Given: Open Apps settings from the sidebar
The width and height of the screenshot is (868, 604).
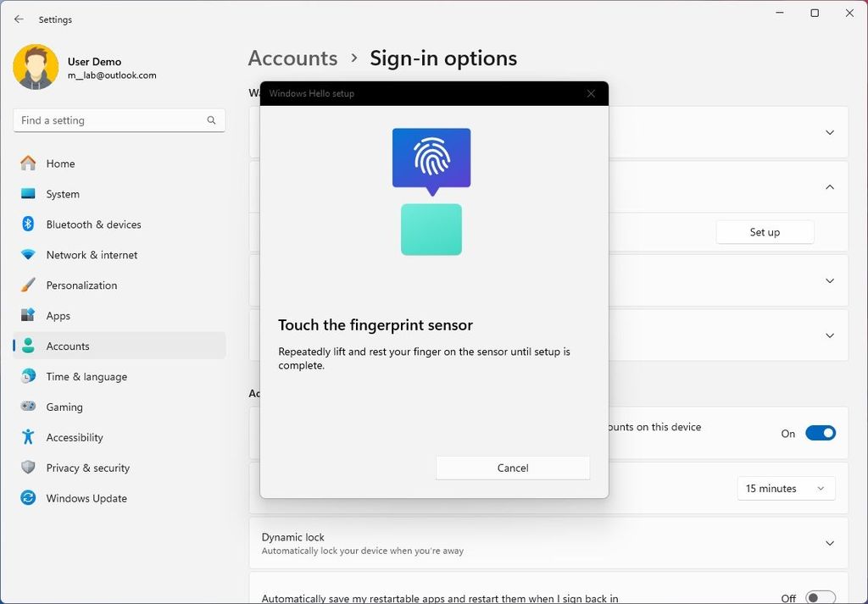Looking at the screenshot, I should [x=58, y=315].
